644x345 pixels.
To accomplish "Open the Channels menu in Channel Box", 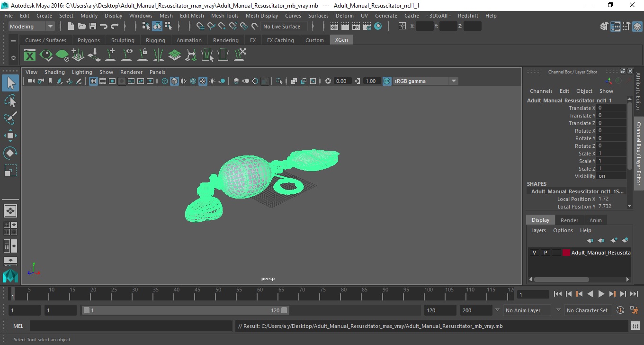I will pyautogui.click(x=541, y=91).
